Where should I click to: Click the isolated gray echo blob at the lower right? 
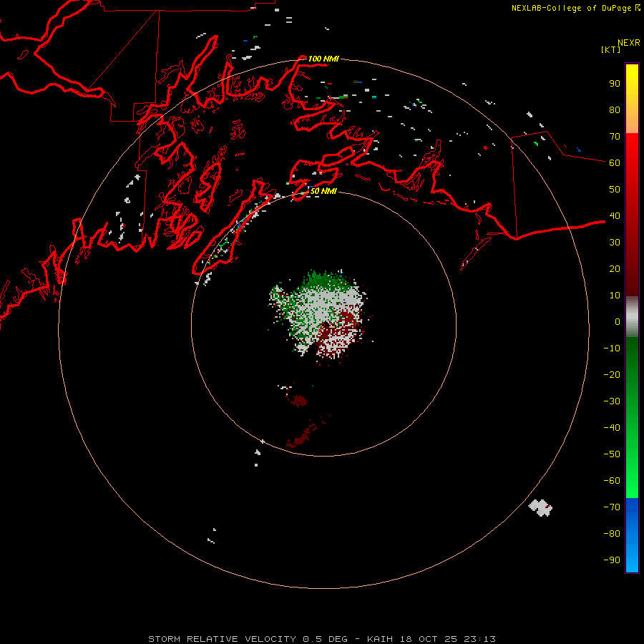pyautogui.click(x=540, y=507)
